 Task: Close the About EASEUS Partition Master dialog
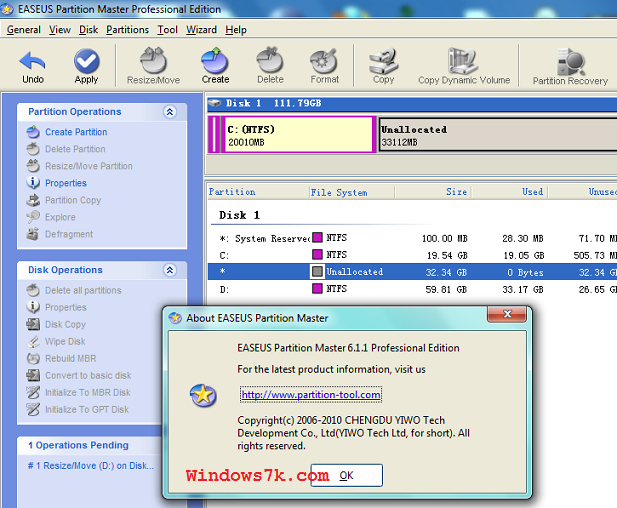coord(507,314)
